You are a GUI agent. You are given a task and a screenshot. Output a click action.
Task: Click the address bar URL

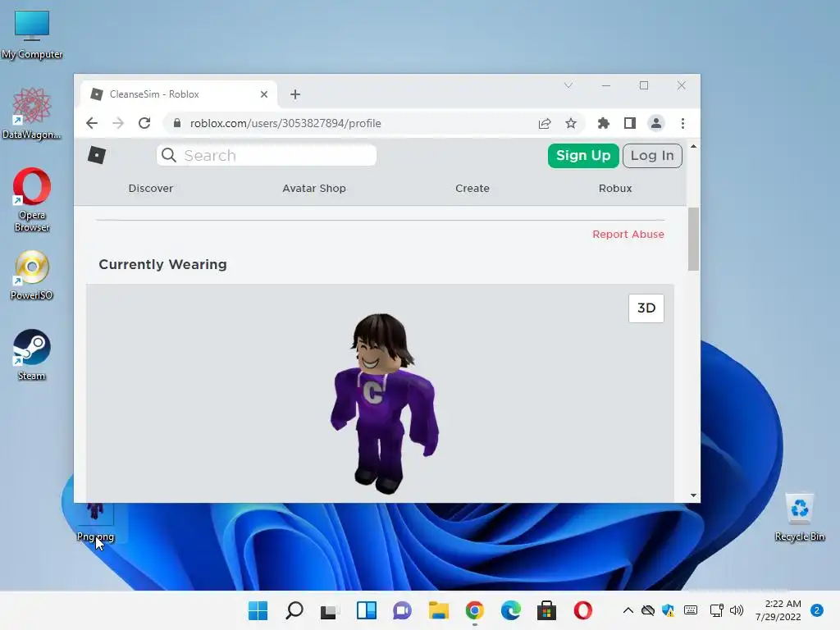click(285, 123)
